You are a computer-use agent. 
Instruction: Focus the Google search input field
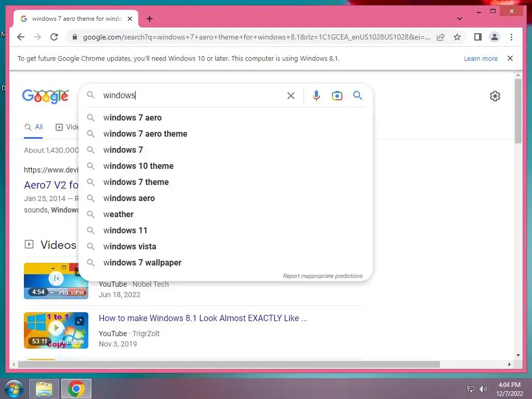tap(193, 96)
